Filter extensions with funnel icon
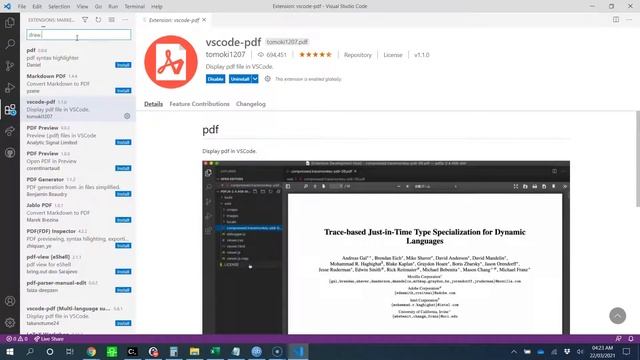This screenshot has height=360, width=640. coord(85,20)
